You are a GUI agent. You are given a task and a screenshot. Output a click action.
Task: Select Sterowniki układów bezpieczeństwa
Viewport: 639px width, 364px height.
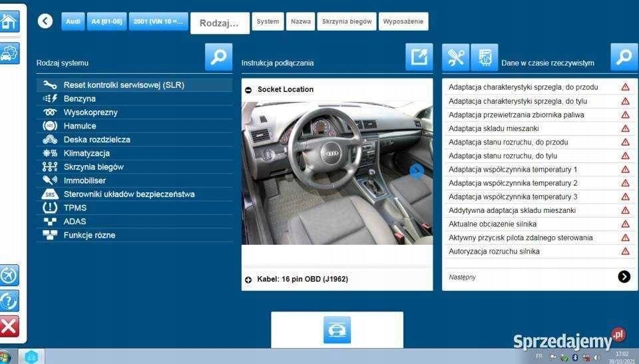[134, 194]
